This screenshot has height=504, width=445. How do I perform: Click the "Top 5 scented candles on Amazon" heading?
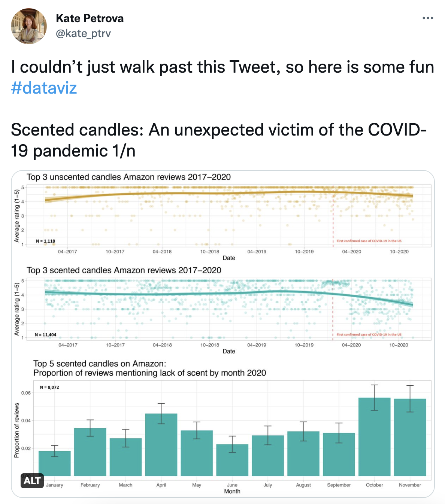(100, 364)
